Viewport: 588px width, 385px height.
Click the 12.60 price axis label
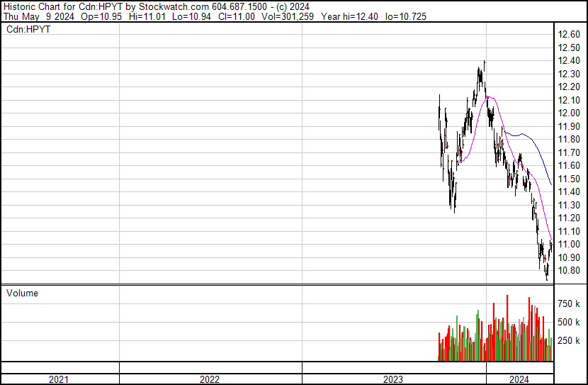point(569,35)
